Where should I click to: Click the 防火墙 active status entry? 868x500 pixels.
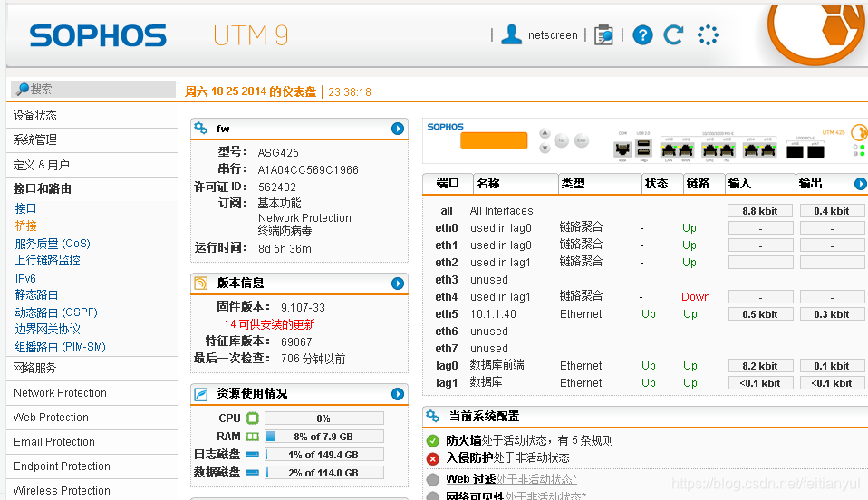click(x=530, y=441)
